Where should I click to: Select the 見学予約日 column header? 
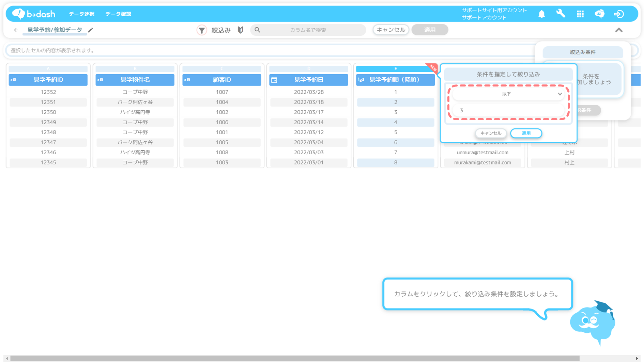(309, 80)
